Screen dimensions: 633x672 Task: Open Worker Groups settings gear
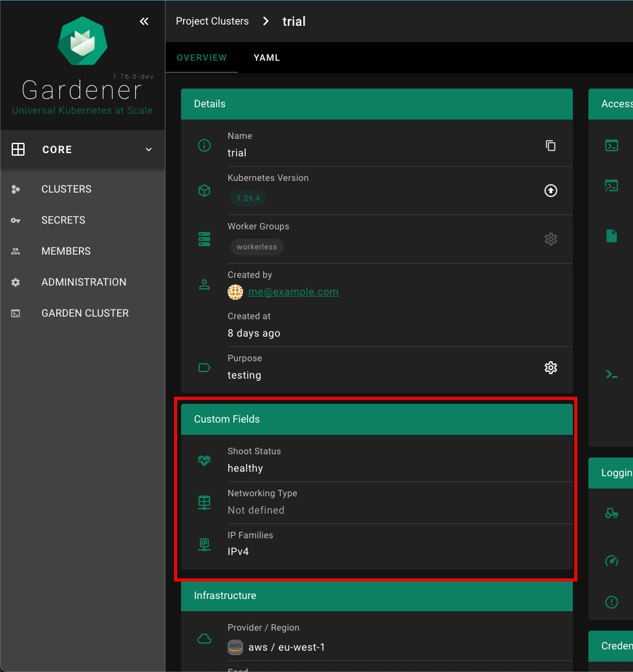pos(550,239)
